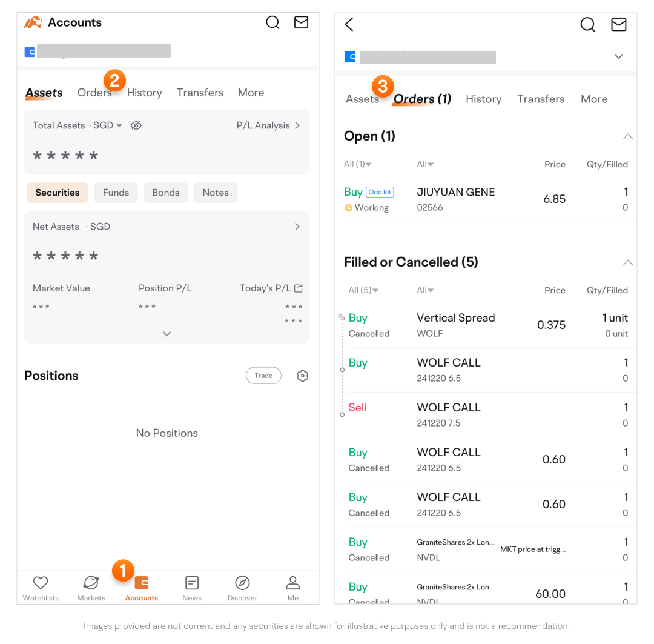Viewport: 654px width, 644px height.
Task: Open the News icon in bottom bar
Action: (192, 583)
